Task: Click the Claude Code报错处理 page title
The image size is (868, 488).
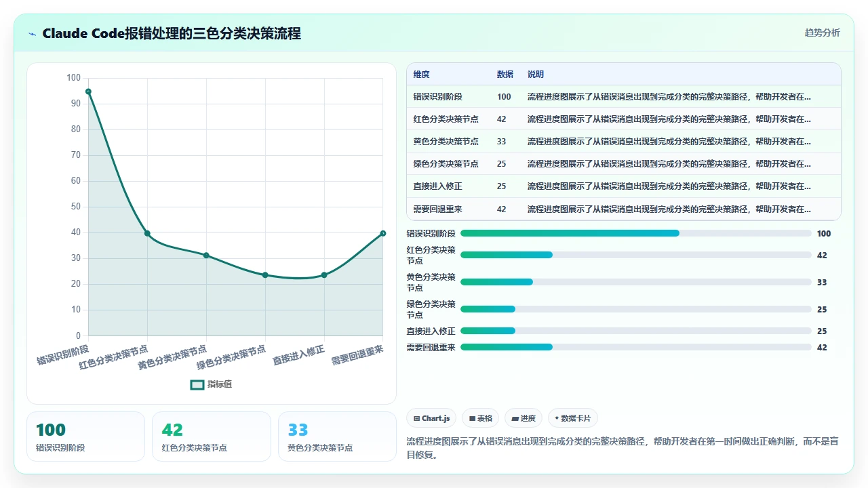Action: pyautogui.click(x=172, y=33)
